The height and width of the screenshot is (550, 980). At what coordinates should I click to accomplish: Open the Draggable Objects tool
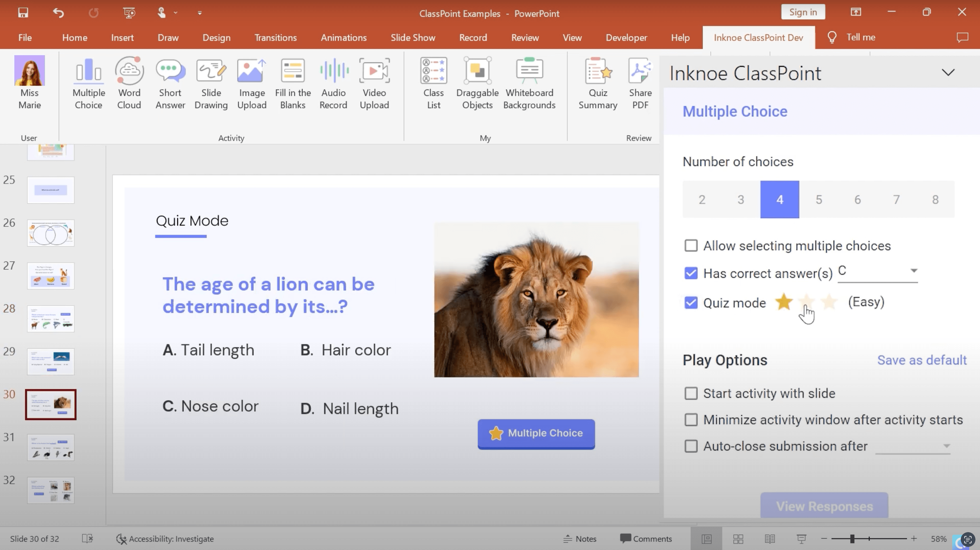(x=477, y=81)
